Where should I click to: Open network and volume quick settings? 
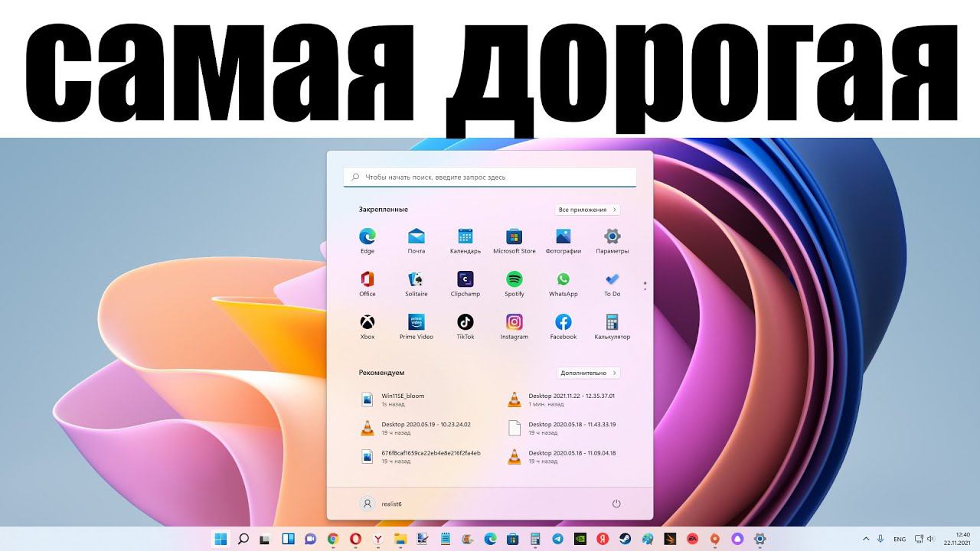click(x=924, y=539)
